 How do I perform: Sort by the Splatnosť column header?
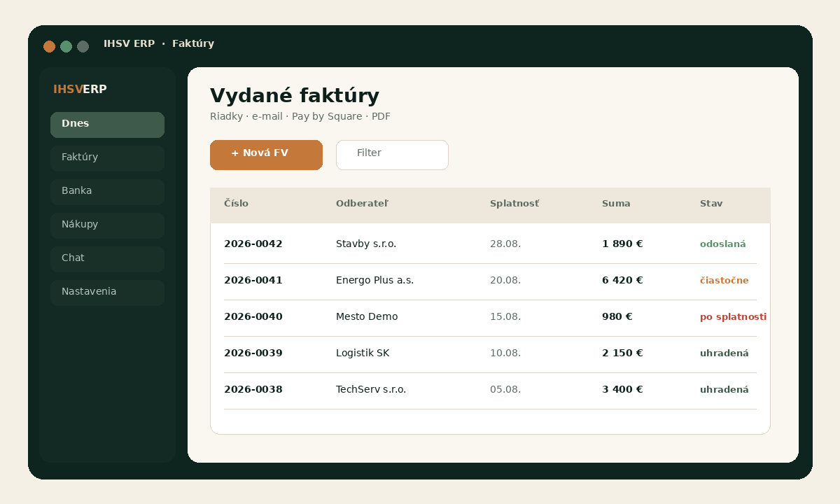click(514, 204)
